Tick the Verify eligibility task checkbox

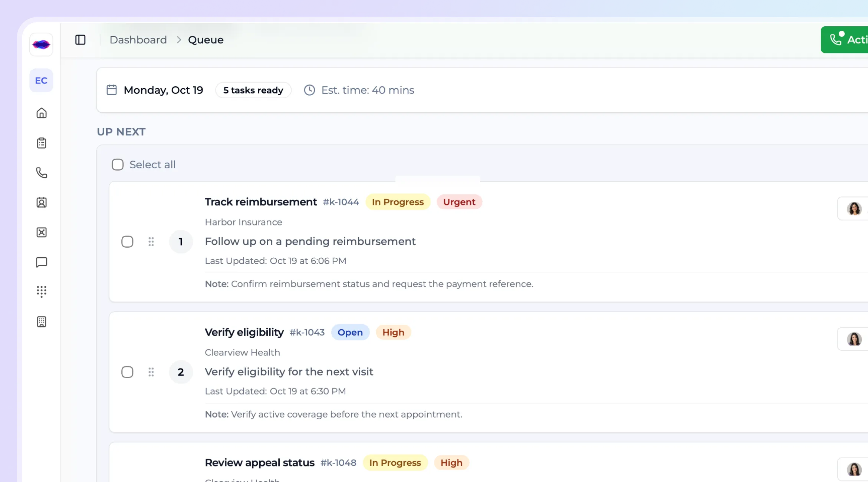pos(127,372)
